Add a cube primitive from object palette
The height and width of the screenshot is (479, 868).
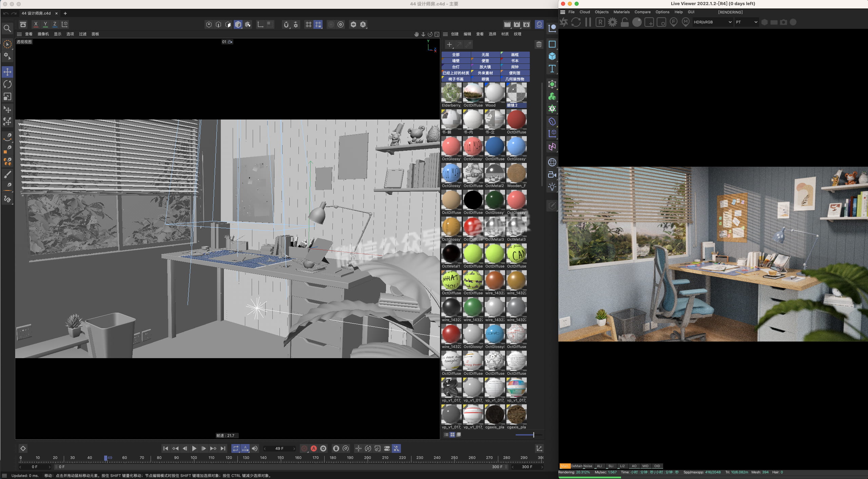coord(552,56)
